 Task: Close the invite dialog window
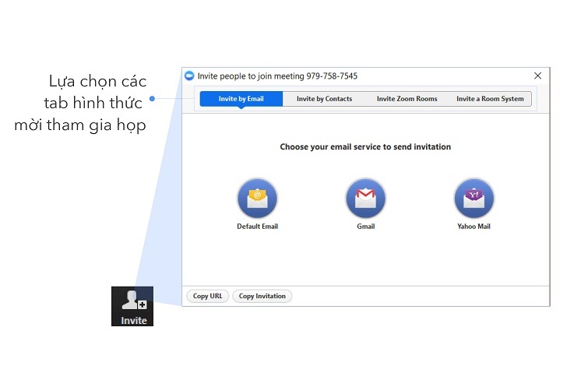[537, 76]
